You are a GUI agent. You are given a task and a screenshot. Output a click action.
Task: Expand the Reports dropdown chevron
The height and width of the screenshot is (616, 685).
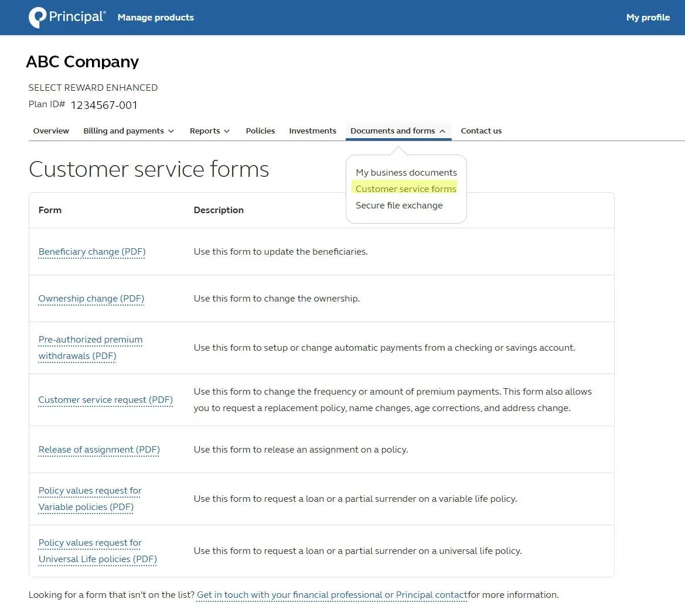pos(227,131)
